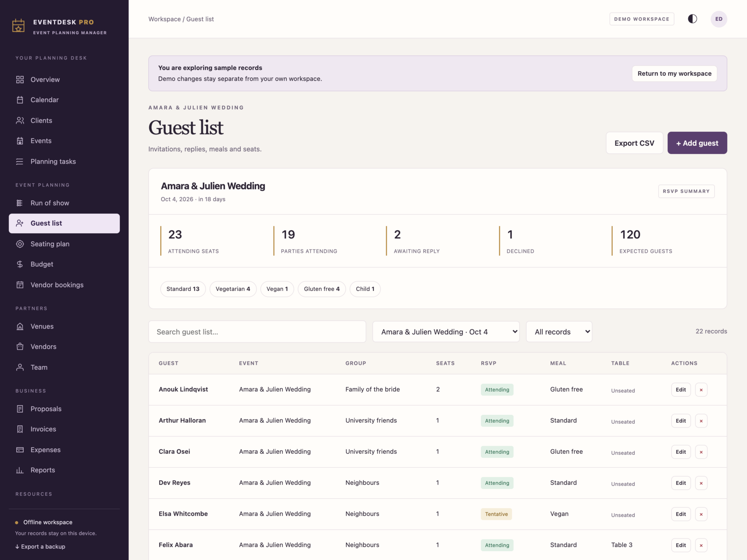Click the Events icon in the sidebar
Screen dimensions: 747x560
pos(20,141)
